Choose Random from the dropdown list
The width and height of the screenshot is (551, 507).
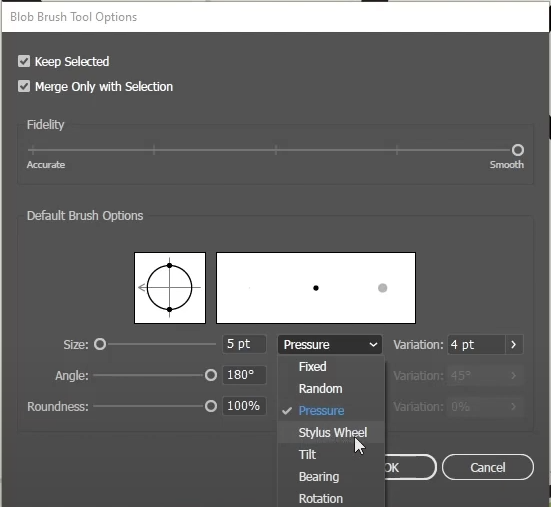coord(331,389)
